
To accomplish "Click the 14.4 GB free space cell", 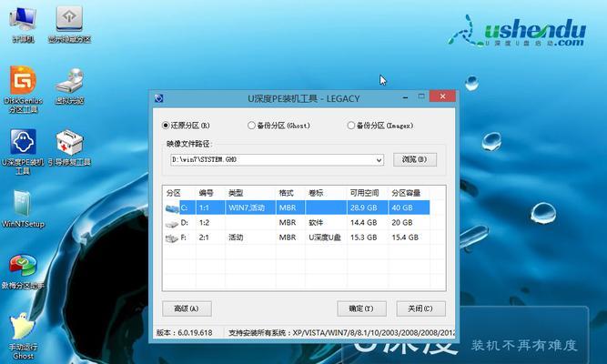I will click(x=368, y=223).
